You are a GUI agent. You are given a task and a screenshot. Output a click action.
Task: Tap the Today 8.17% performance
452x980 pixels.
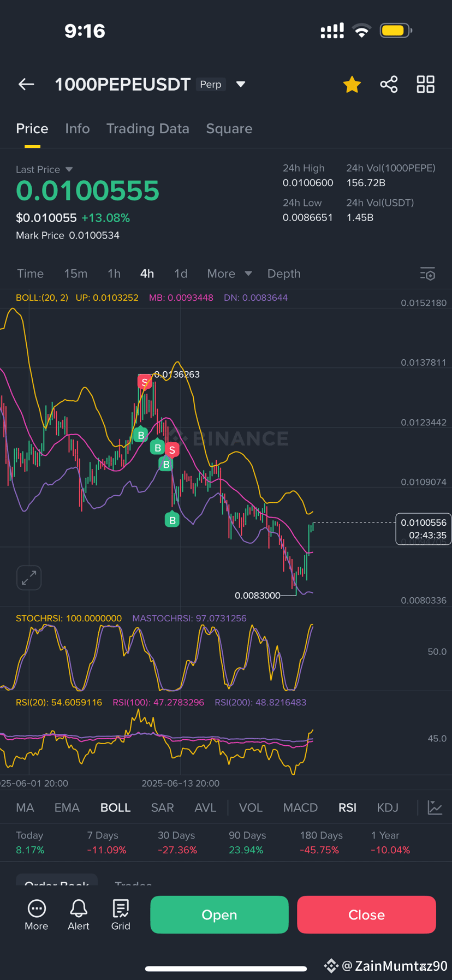coord(30,842)
